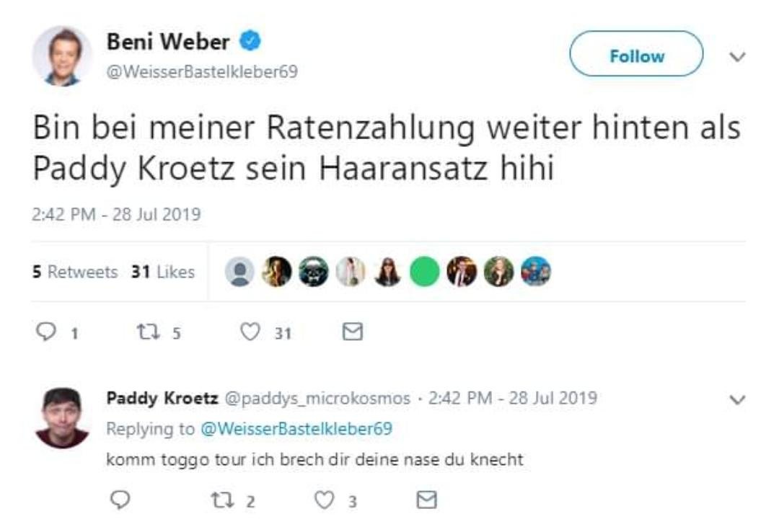Send main tweet via direct message
Viewport: 779px width, 532px height.
(x=352, y=332)
